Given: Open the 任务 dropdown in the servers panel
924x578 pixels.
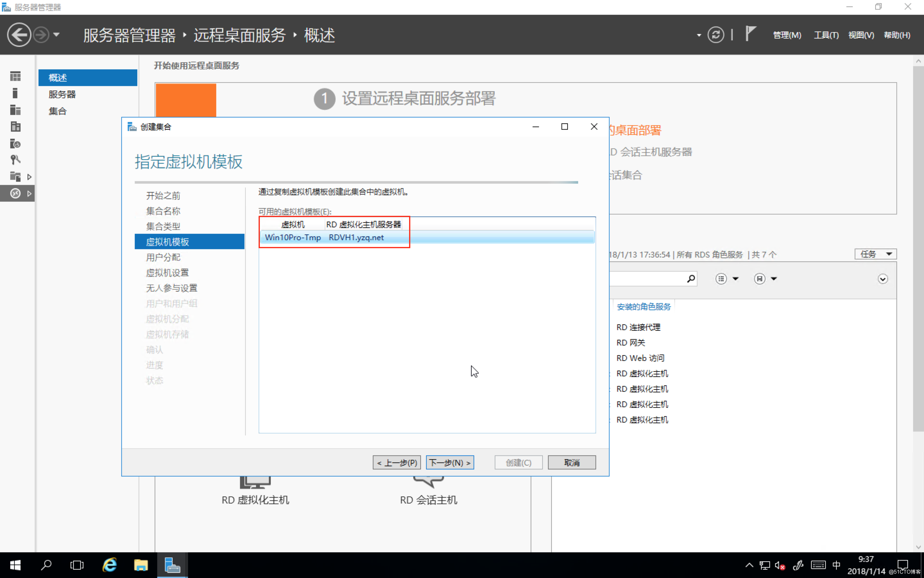Looking at the screenshot, I should click(875, 254).
